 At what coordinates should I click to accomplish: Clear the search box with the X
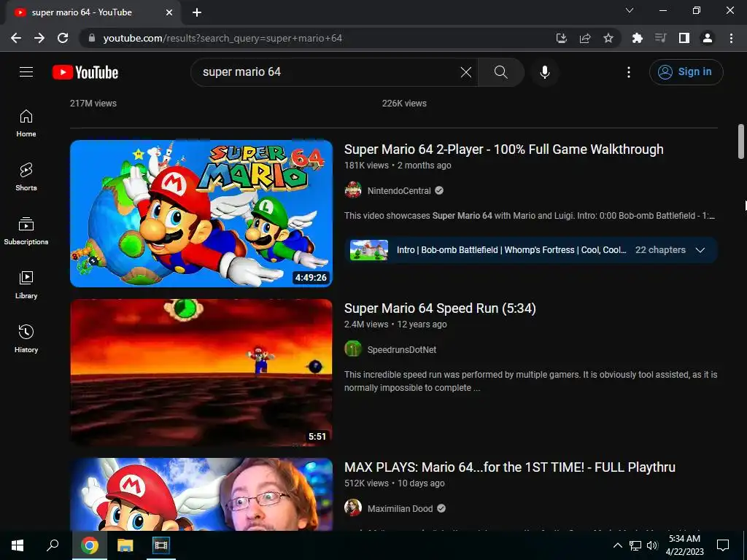466,72
